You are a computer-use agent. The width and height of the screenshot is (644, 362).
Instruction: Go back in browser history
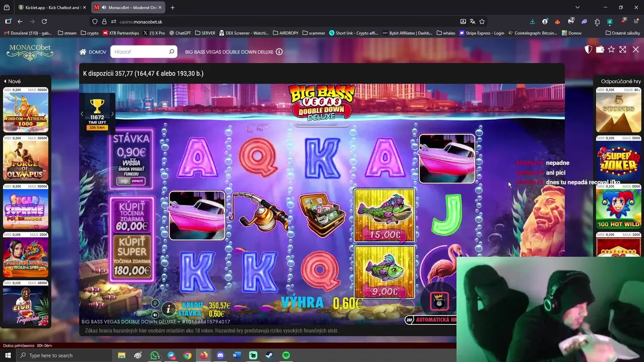click(x=20, y=22)
